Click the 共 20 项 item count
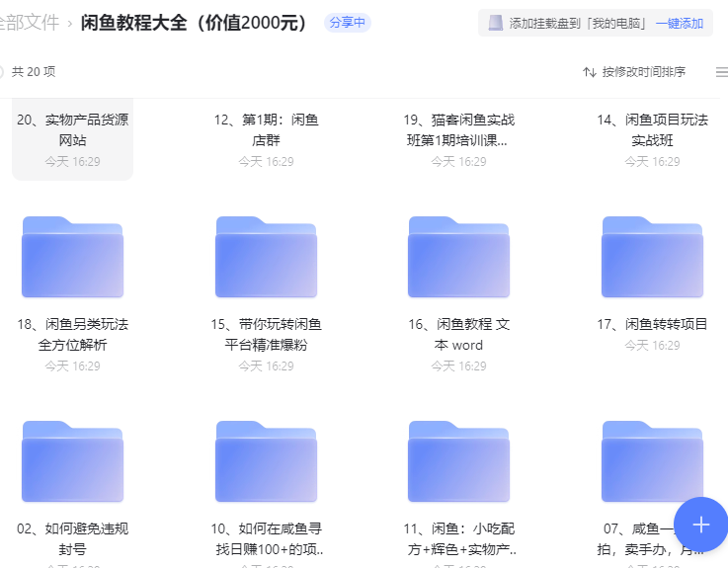Viewport: 728px width, 568px height. coord(34,72)
